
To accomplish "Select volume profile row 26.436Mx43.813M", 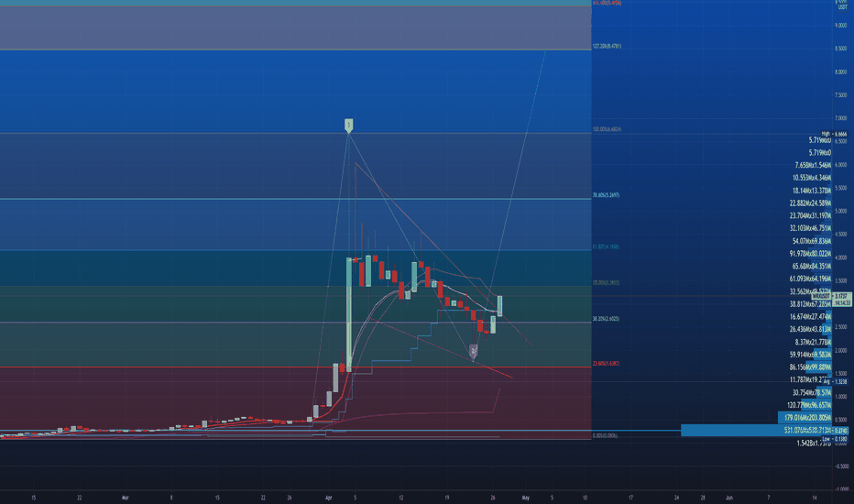I will pos(810,330).
